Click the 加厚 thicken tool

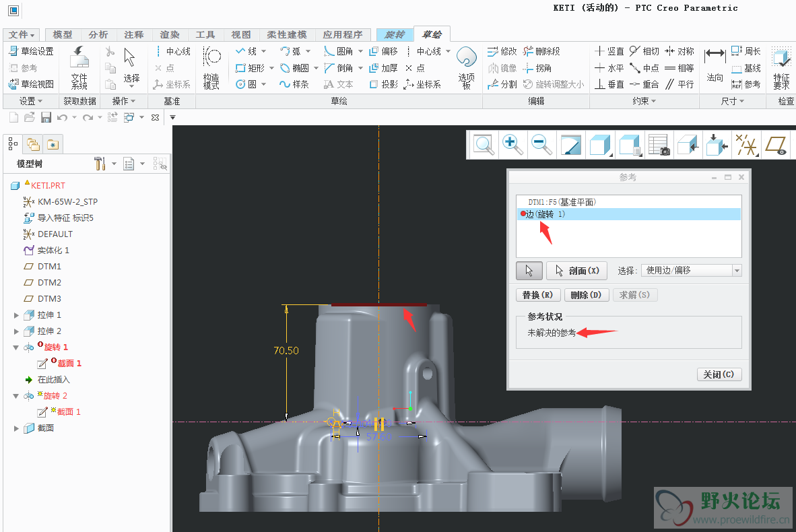point(383,68)
